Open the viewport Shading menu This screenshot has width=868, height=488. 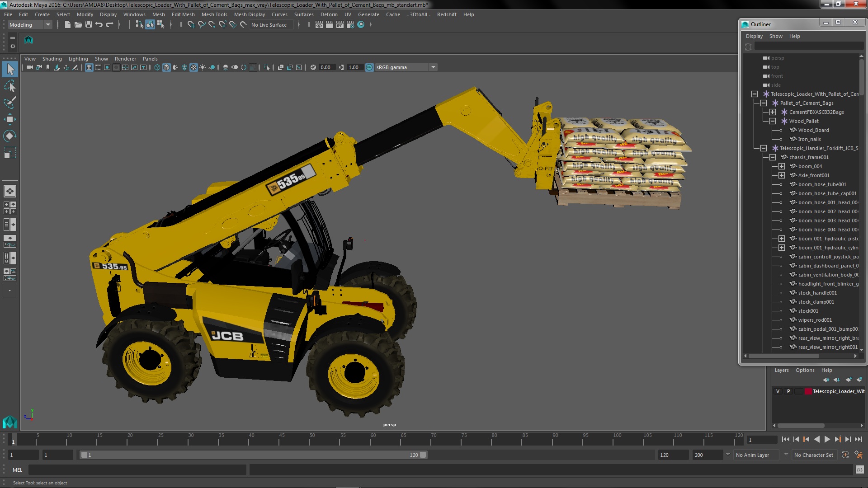tap(52, 59)
